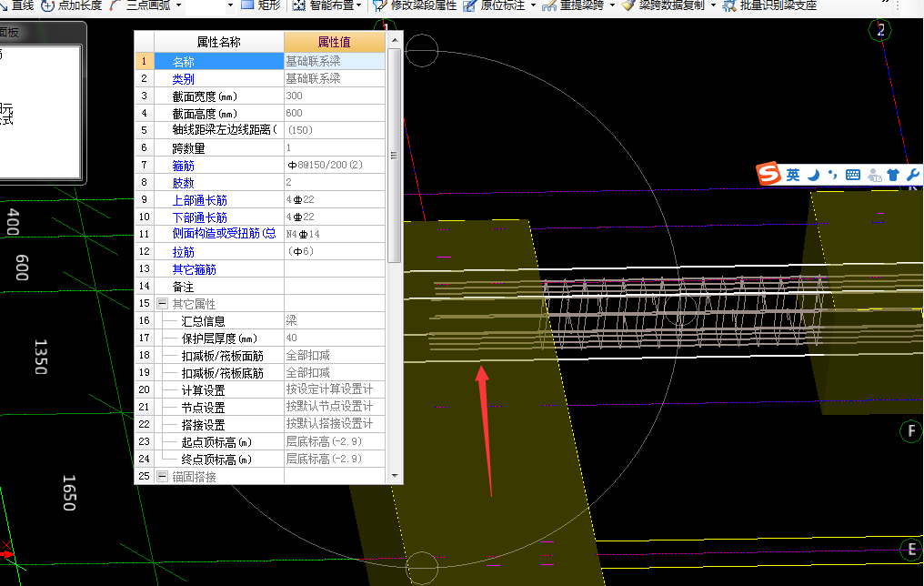The width and height of the screenshot is (924, 586).
Task: Select the 点加长度 drawing tool
Action: [x=72, y=5]
